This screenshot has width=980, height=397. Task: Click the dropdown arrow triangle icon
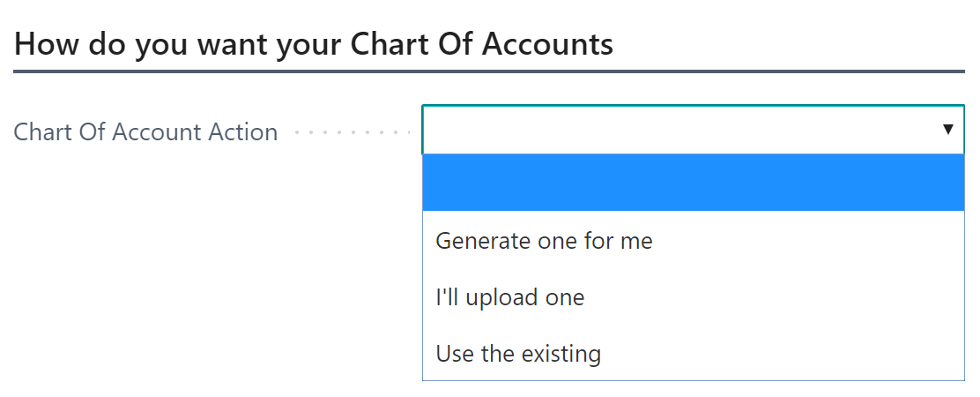pos(947,130)
